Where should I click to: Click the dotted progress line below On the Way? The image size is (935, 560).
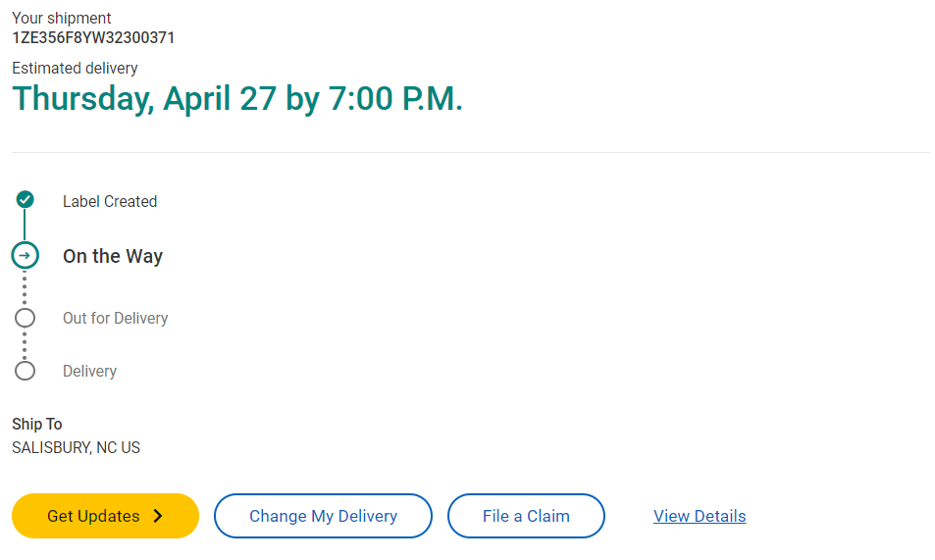(x=26, y=288)
